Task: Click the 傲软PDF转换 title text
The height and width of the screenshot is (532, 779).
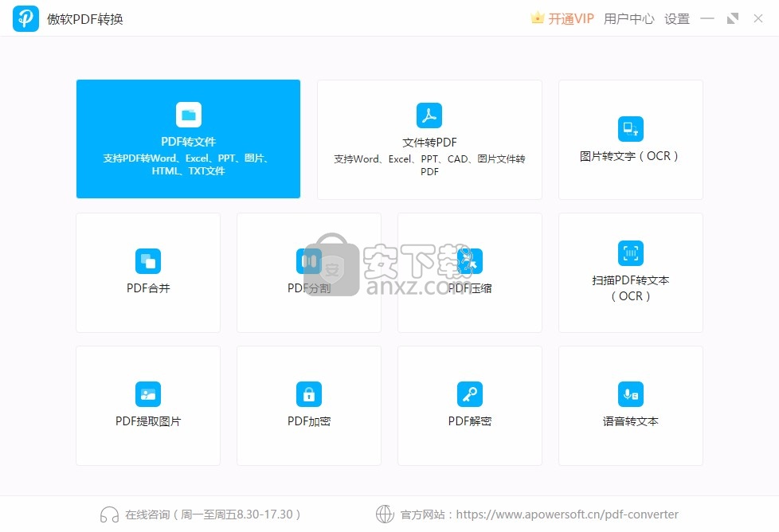Action: click(85, 19)
